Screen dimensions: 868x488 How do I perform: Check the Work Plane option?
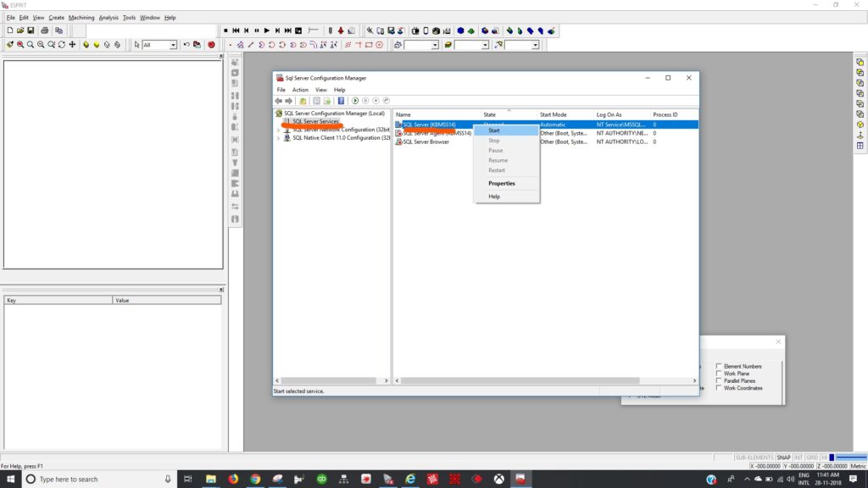tap(719, 374)
